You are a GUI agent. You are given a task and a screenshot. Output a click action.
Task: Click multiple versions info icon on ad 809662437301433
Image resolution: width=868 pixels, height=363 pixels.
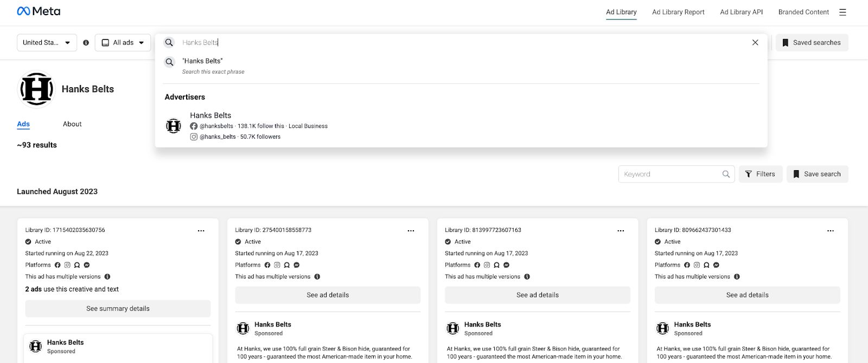point(737,276)
